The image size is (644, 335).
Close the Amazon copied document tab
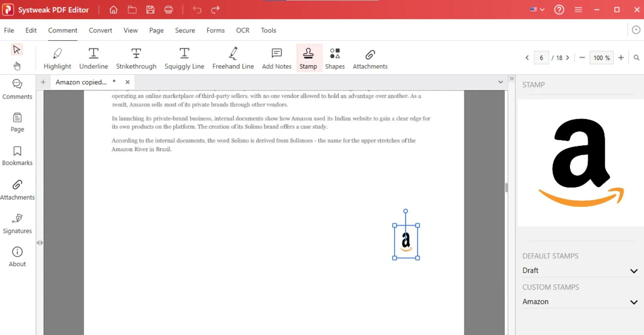click(x=128, y=82)
